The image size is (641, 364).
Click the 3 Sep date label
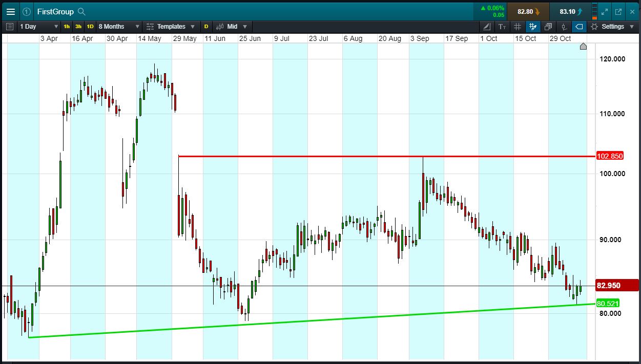coord(420,38)
